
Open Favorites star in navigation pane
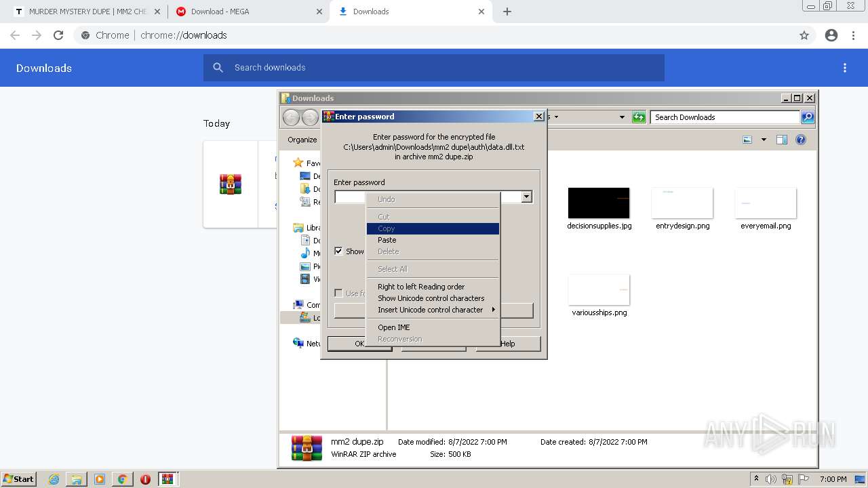pos(298,163)
